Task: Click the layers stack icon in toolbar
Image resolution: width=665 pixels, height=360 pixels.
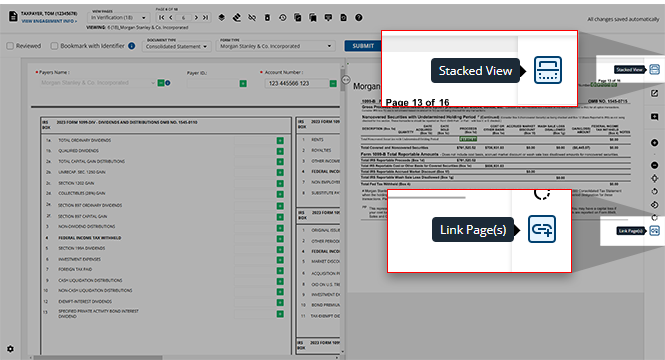Action: click(x=221, y=17)
